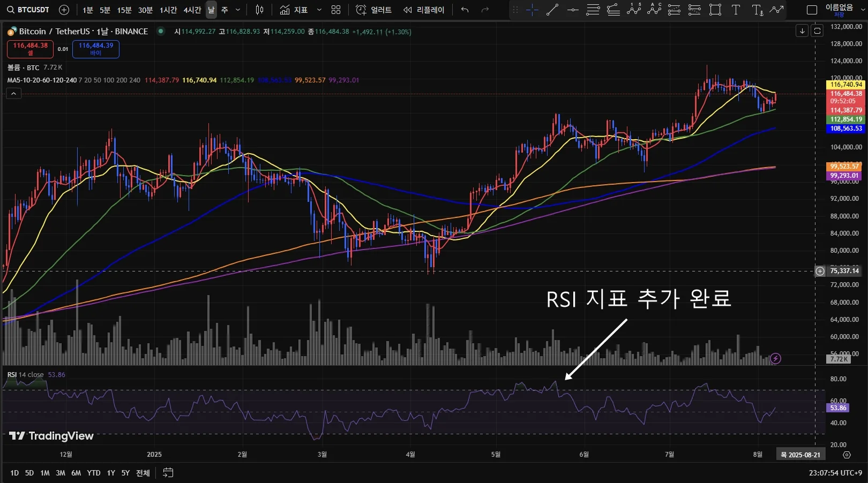868x483 pixels.
Task: Open the candlestick chart type menu
Action: pos(260,10)
